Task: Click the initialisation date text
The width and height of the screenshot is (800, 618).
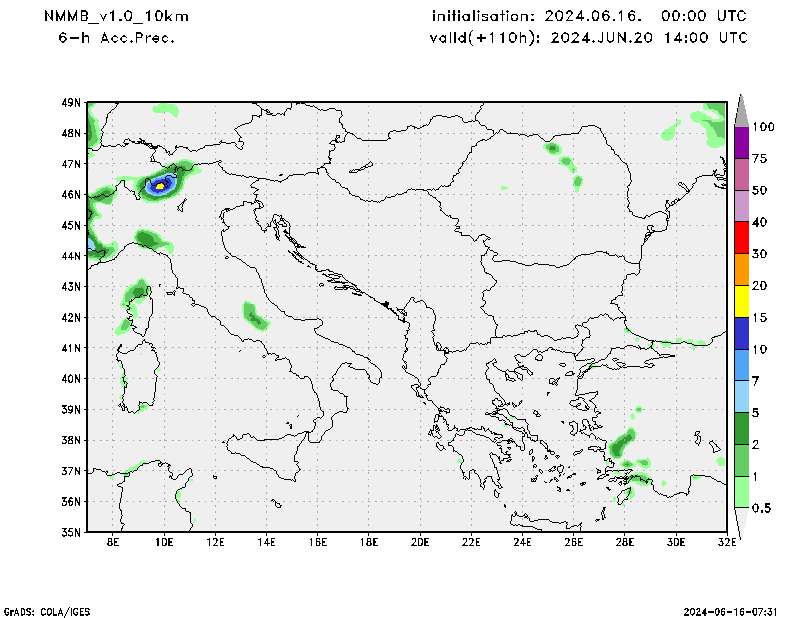Action: pos(589,17)
